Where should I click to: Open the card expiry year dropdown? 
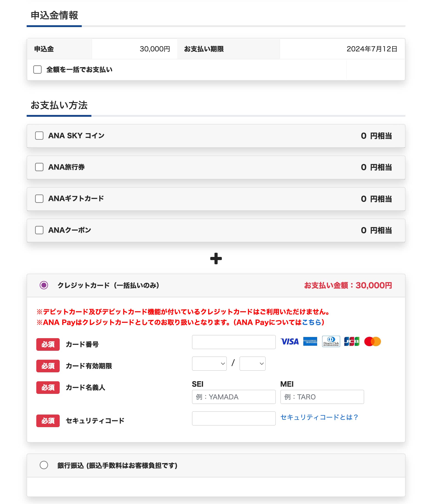(252, 364)
